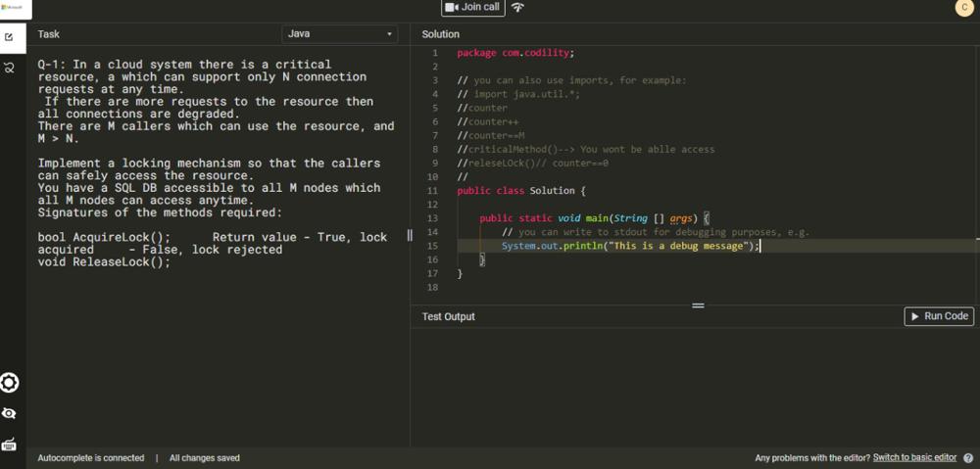The height and width of the screenshot is (469, 980).
Task: Click the Join call button
Action: (x=472, y=8)
